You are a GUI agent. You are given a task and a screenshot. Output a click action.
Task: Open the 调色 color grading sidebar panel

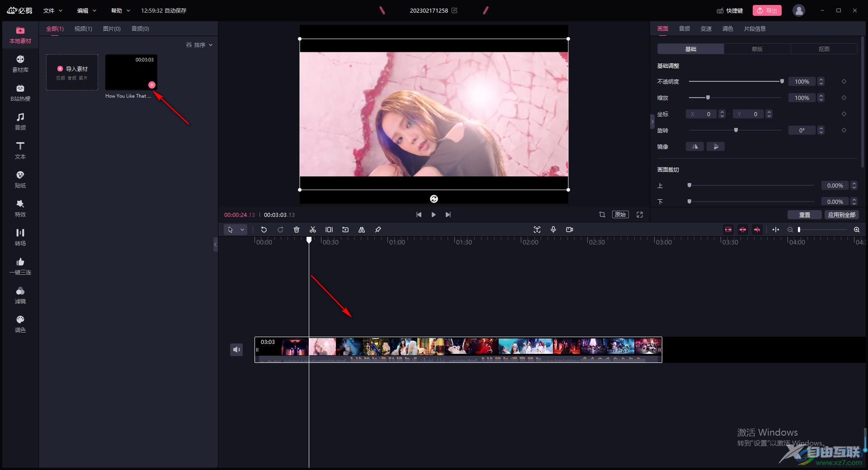click(x=20, y=324)
